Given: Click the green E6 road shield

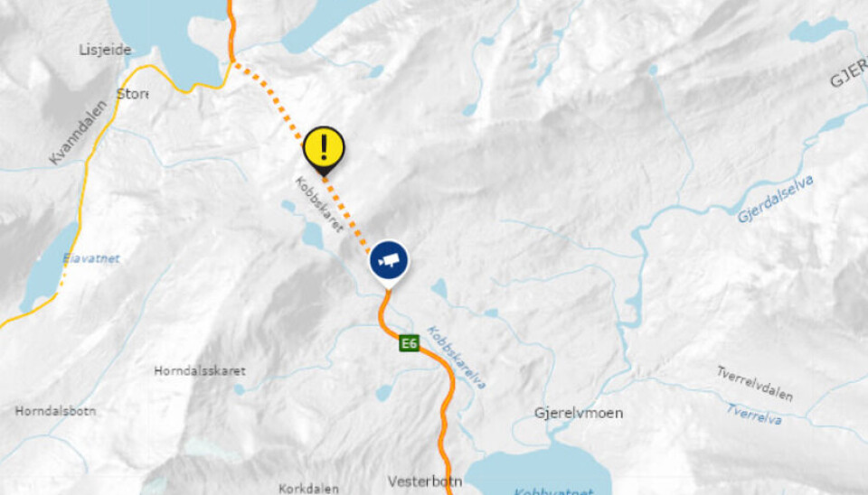Looking at the screenshot, I should point(409,343).
